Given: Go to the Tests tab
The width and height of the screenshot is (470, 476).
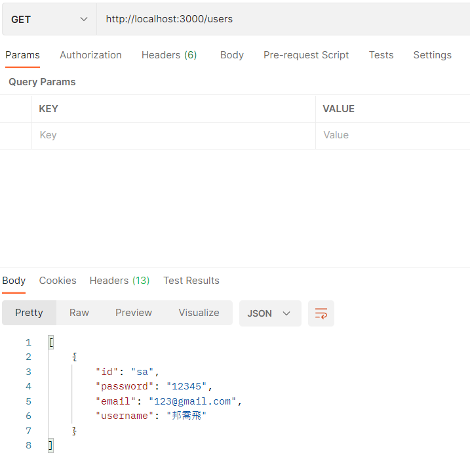Looking at the screenshot, I should (381, 55).
